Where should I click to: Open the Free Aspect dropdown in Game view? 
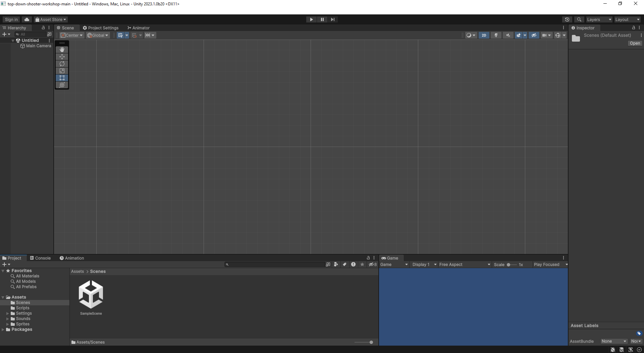465,264
